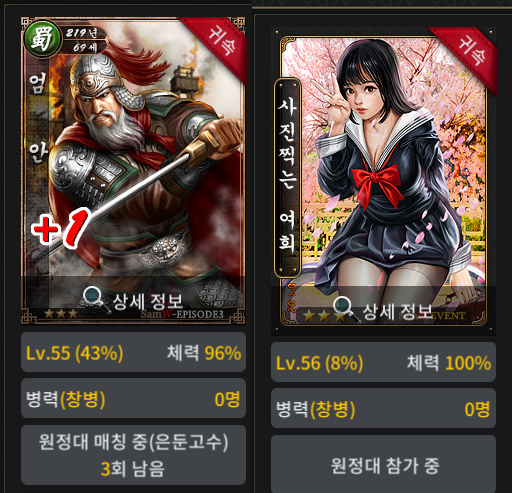Click the star rating on 여희 card
The image size is (512, 493).
(x=321, y=315)
